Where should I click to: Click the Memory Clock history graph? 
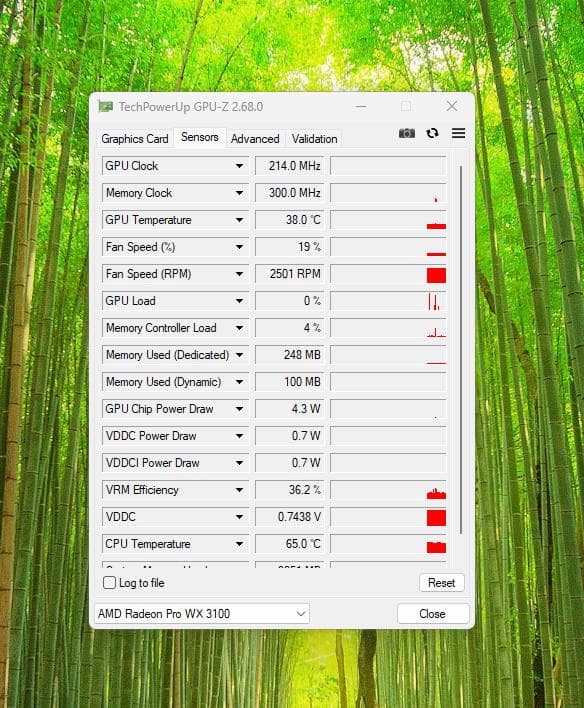coord(388,193)
